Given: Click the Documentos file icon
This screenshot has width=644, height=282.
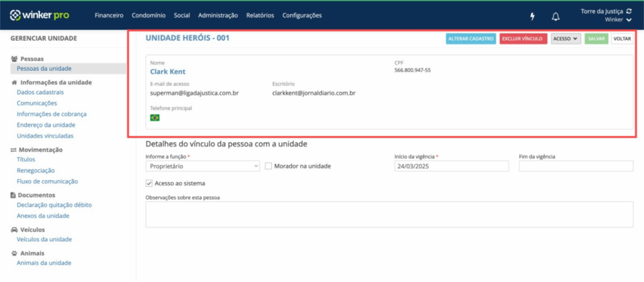Looking at the screenshot, I should (x=14, y=195).
